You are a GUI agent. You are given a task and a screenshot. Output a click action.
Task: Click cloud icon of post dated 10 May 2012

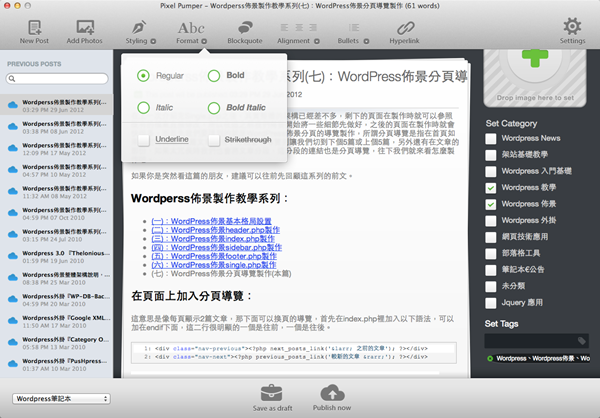coord(13,170)
